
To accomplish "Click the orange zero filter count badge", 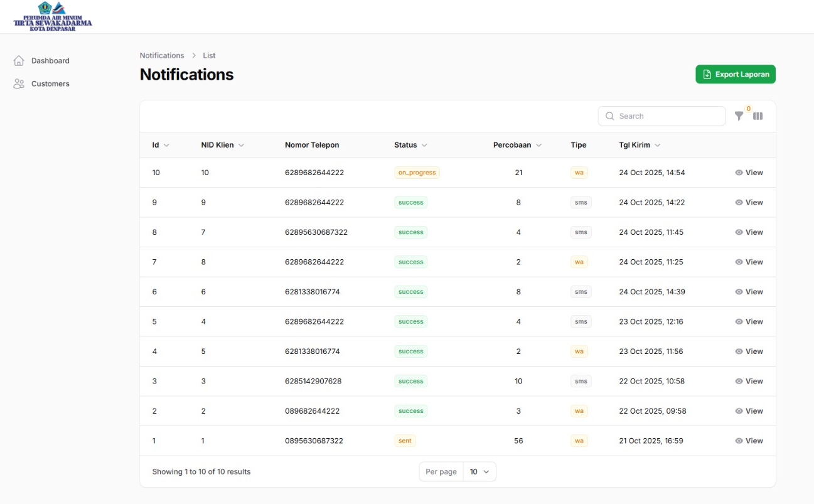I will (747, 109).
